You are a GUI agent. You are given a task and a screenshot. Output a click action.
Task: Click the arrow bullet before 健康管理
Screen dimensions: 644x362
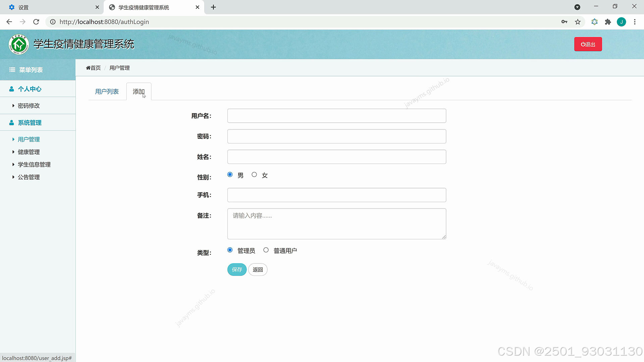(x=13, y=152)
